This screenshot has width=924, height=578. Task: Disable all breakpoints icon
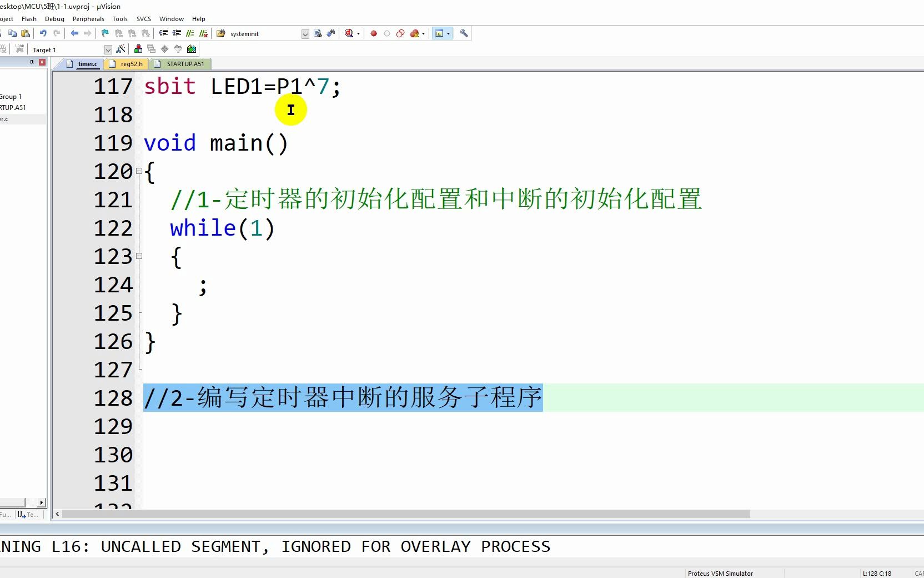pyautogui.click(x=400, y=33)
